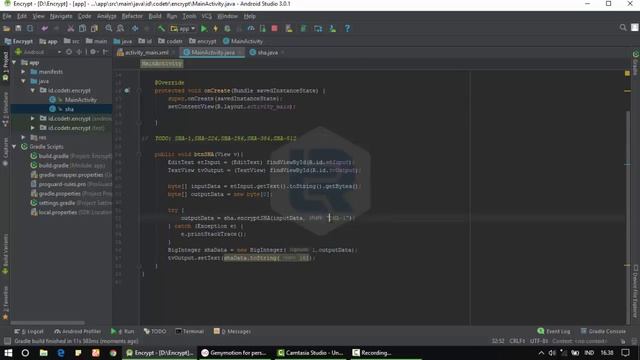This screenshot has width=640, height=360.
Task: Click the Search Everywhere magnifier icon
Action: click(x=623, y=27)
